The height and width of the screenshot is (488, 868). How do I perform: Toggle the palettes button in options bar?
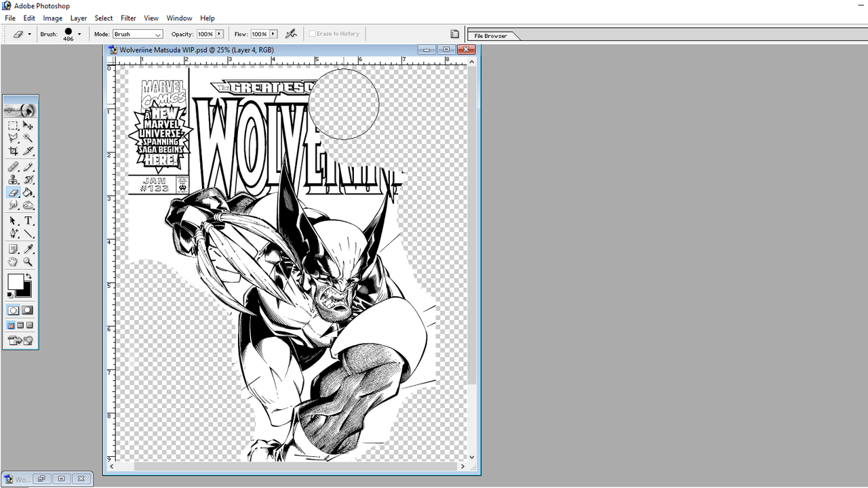455,34
